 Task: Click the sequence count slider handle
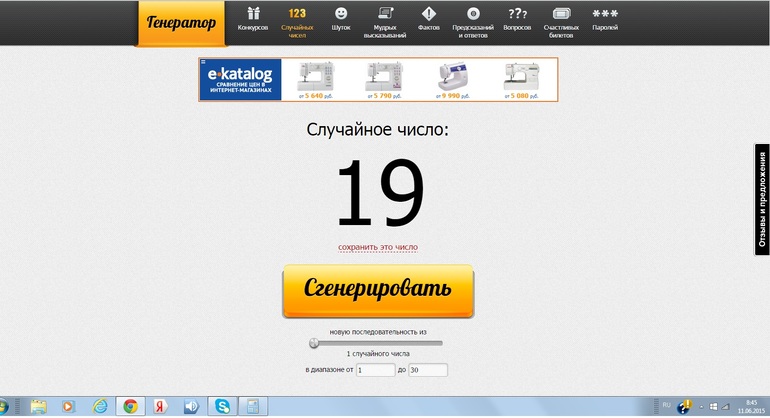pos(314,342)
